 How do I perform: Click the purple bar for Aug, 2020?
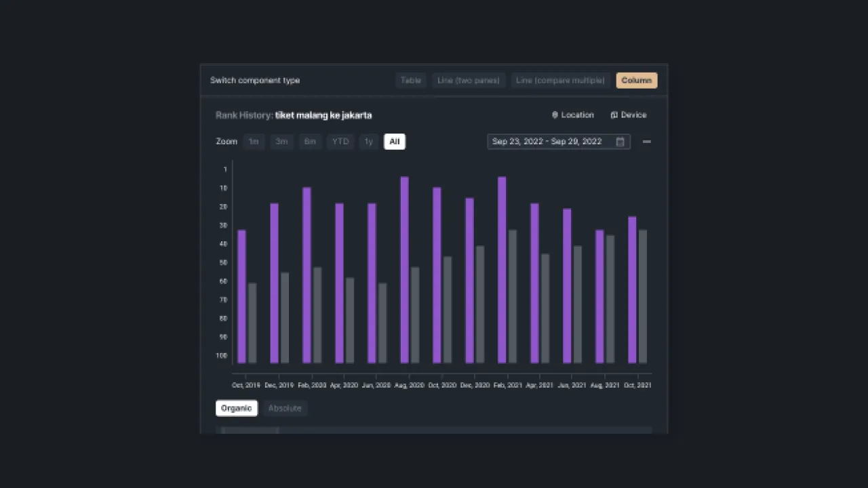coord(405,270)
